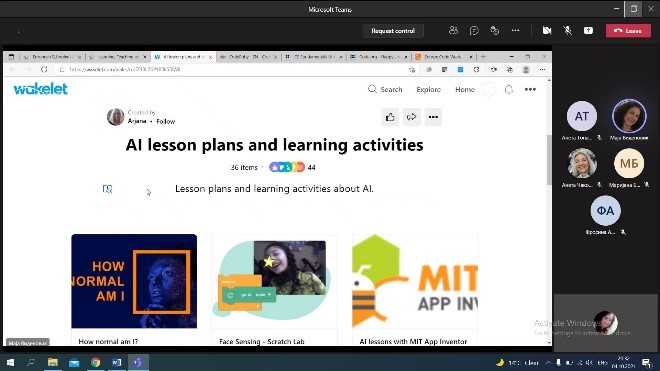Click the browser profile icon in toolbar
This screenshot has width=660, height=371.
526,69
